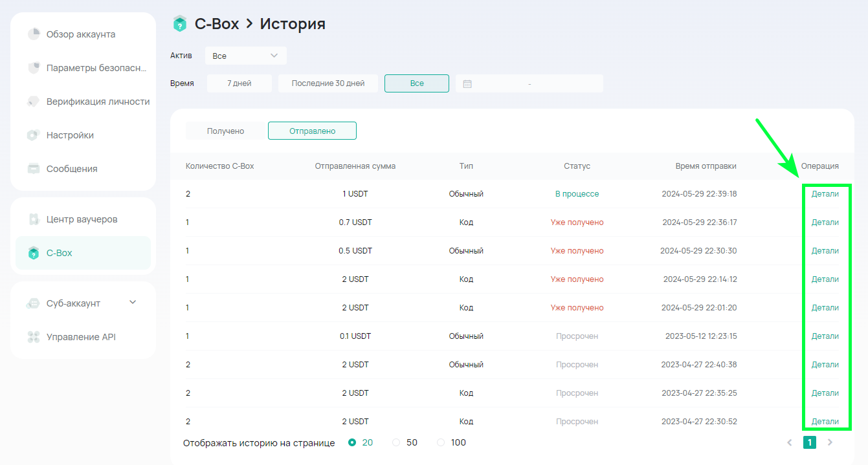Screen dimensions: 868x465
Task: Click the identity verification icon
Action: point(34,102)
